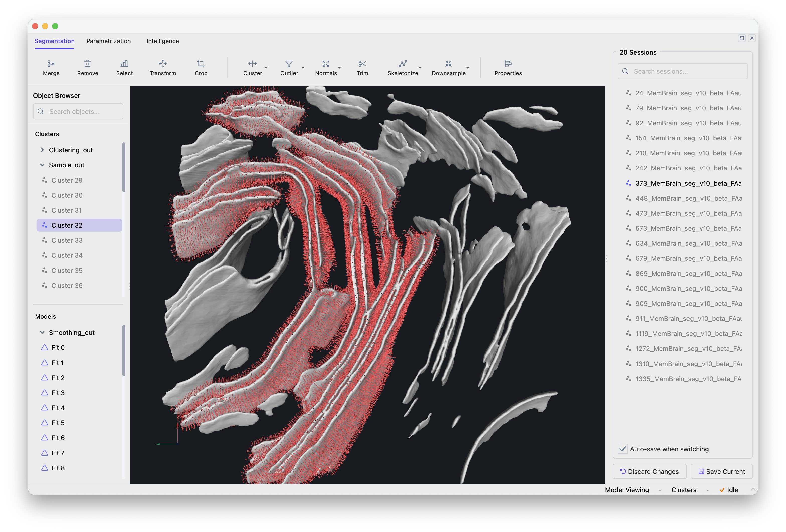This screenshot has height=532, width=786.
Task: Expand the Clustering_out group
Action: [x=42, y=150]
